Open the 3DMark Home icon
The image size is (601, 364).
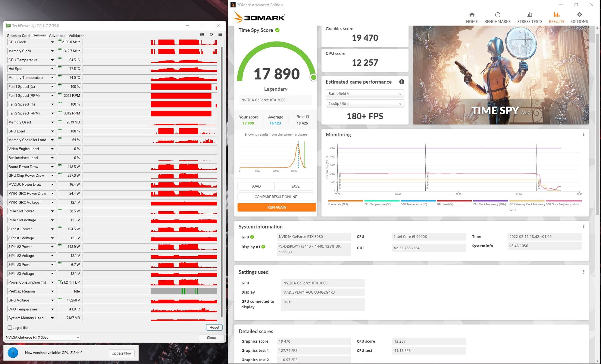tap(472, 14)
